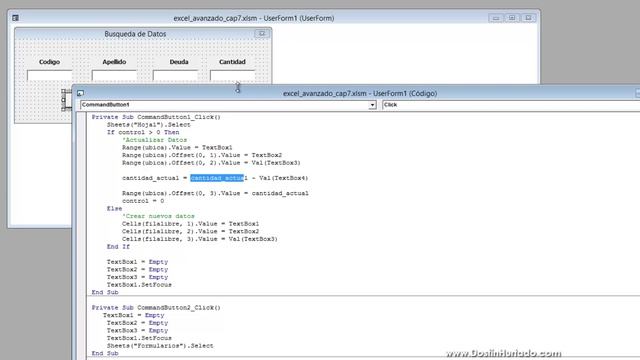Select the Codigo label on the form
The width and height of the screenshot is (640, 360).
tap(49, 62)
